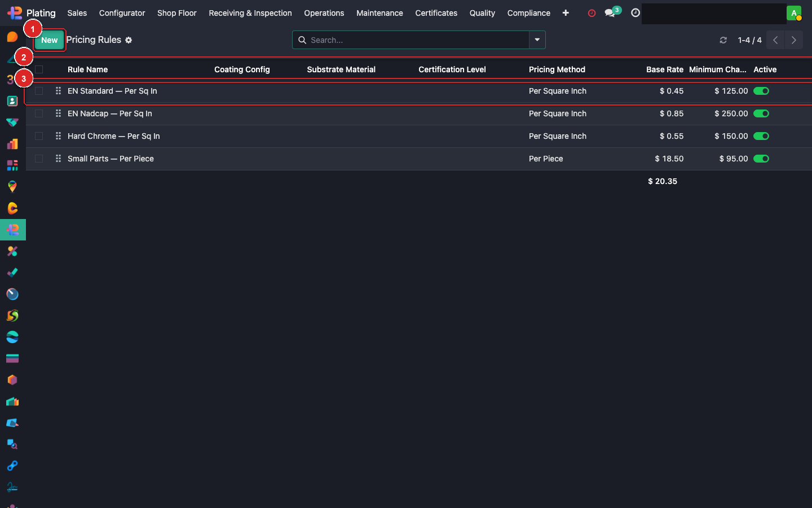Disable the EN Nadcap rule active toggle
The height and width of the screenshot is (508, 812).
click(761, 113)
